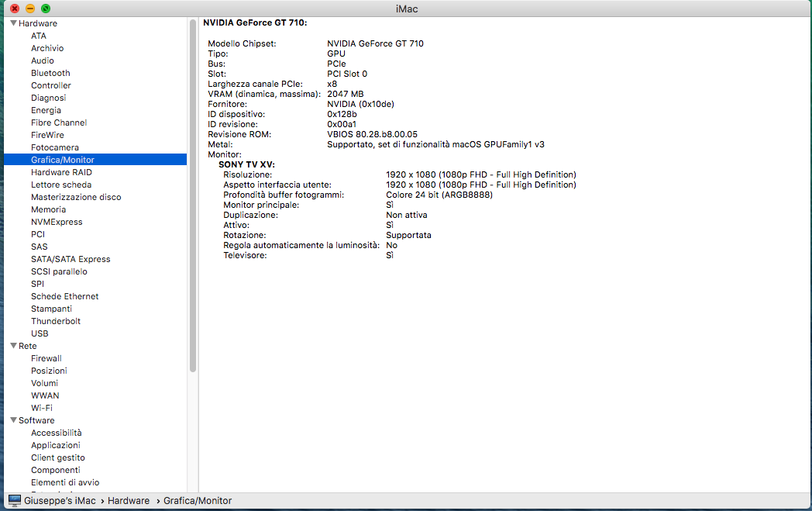Click the PCI Slot 0 value
812x511 pixels.
click(347, 74)
